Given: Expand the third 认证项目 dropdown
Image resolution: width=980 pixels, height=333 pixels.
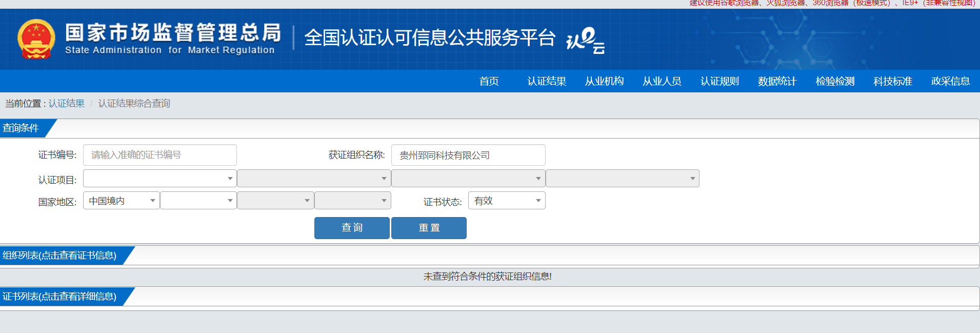Looking at the screenshot, I should click(468, 179).
